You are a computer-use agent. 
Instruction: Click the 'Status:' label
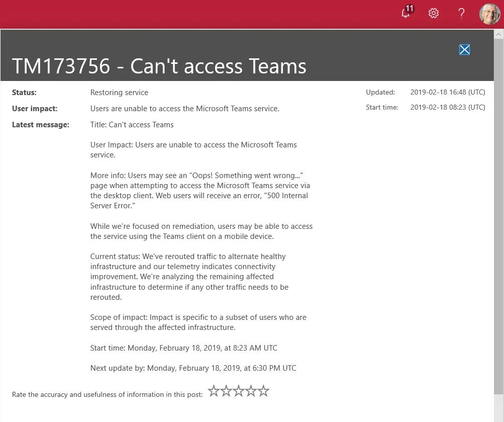24,93
